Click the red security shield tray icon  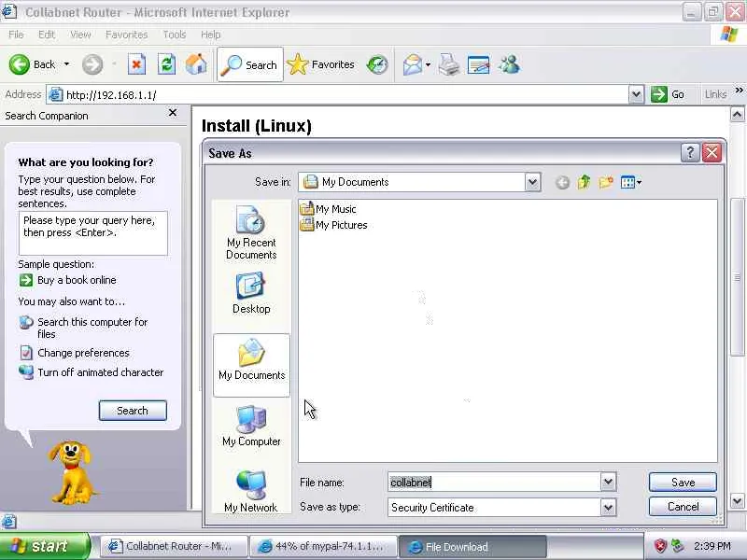(660, 546)
